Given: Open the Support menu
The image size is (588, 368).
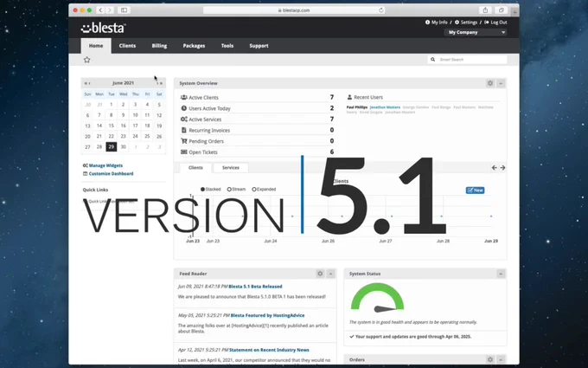Looking at the screenshot, I should [x=259, y=46].
